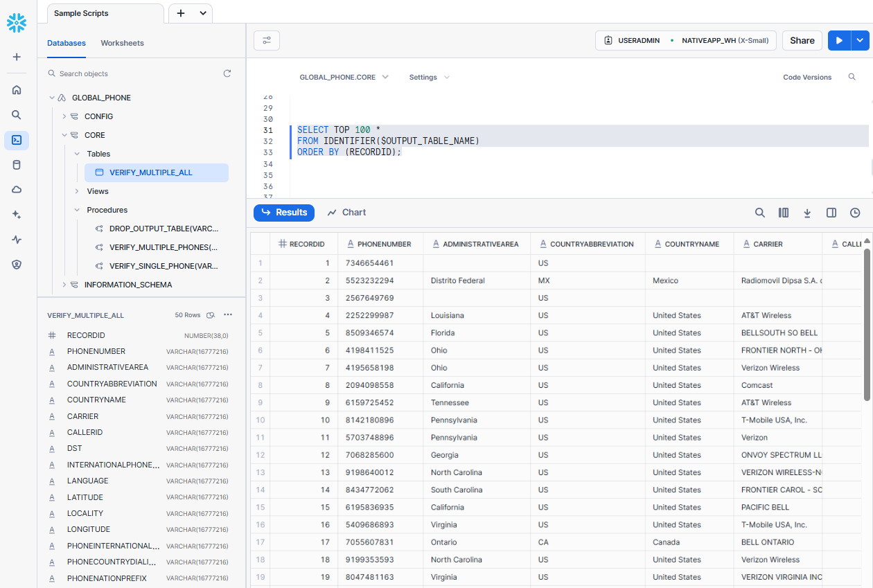Click the refresh objects icon
Screen dimensions: 873x588
pyautogui.click(x=227, y=73)
